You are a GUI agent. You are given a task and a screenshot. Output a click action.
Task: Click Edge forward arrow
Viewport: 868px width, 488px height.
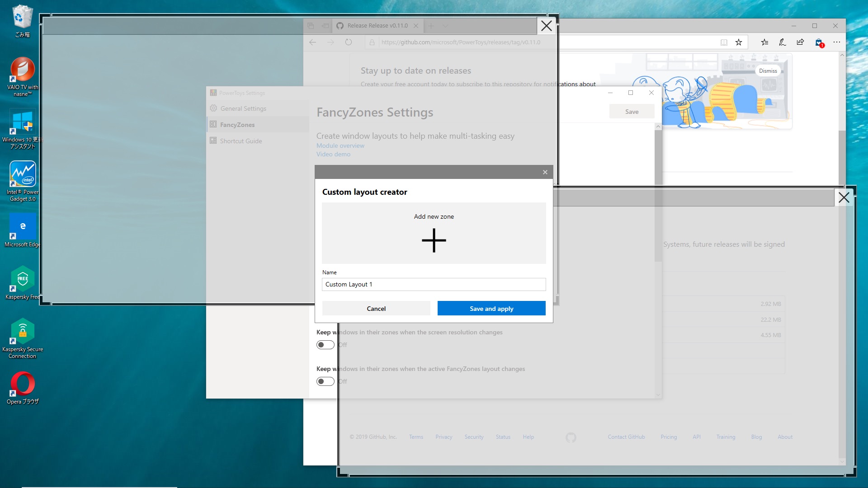pos(330,42)
